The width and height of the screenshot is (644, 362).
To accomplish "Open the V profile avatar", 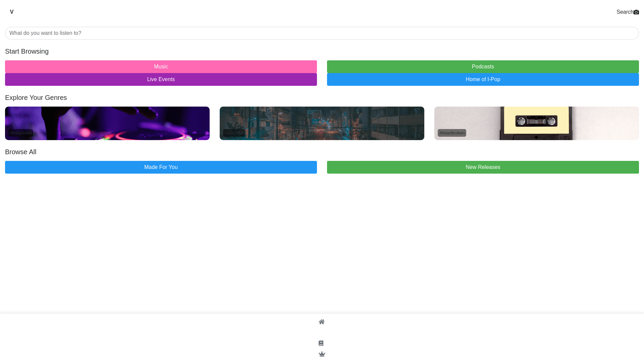I will coord(12,12).
